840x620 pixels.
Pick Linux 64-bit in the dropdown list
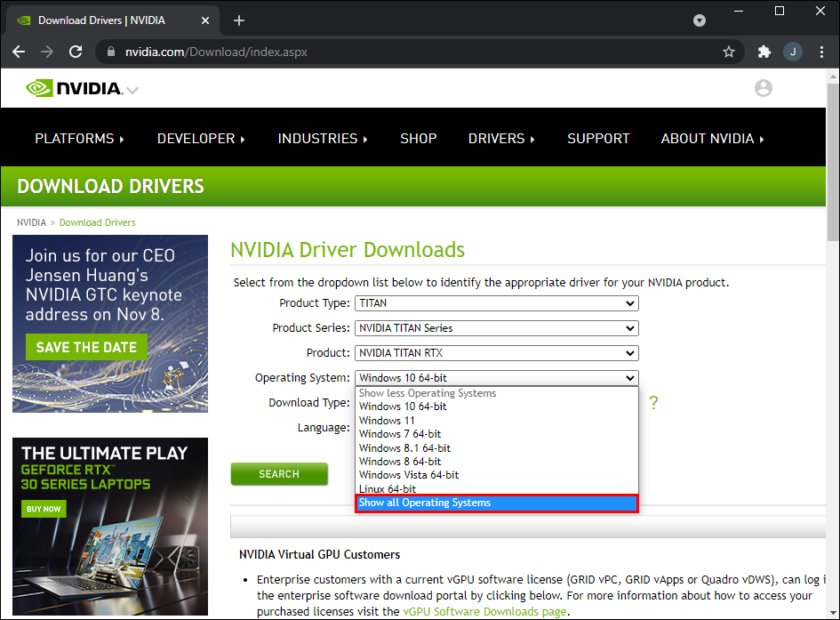pyautogui.click(x=388, y=489)
